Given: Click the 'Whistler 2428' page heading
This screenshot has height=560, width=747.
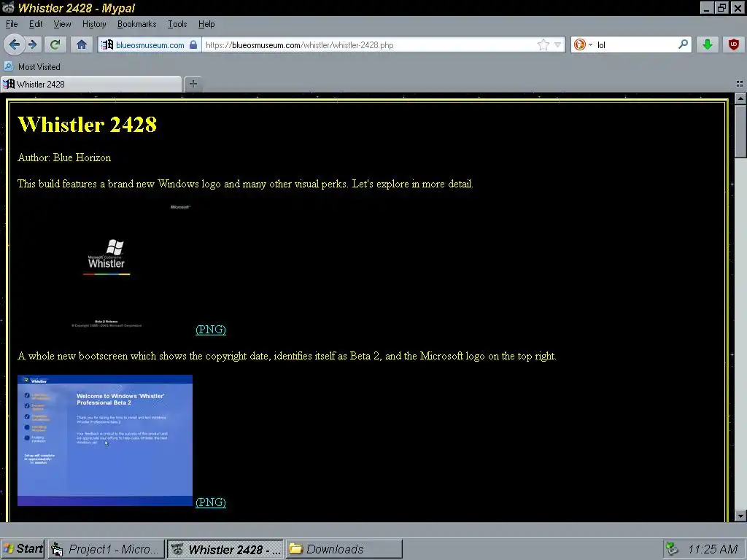Looking at the screenshot, I should 88,124.
